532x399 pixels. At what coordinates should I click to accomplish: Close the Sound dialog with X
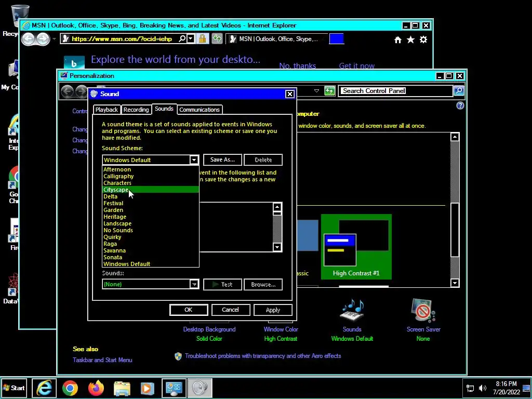coord(290,94)
